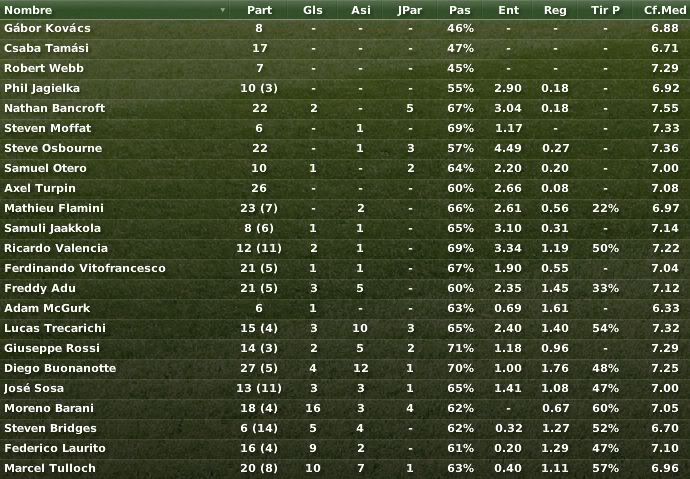Select Phil Jagielka row
The image size is (690, 479).
point(345,88)
